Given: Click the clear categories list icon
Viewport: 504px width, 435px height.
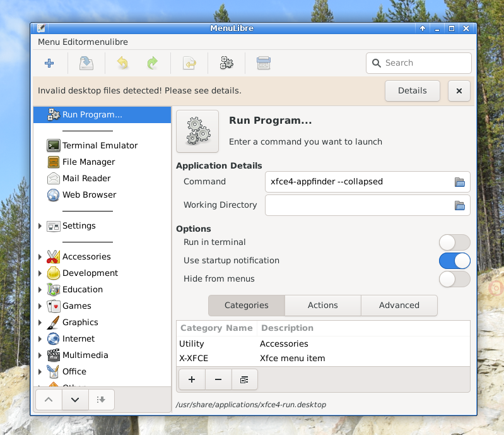Looking at the screenshot, I should [x=244, y=379].
